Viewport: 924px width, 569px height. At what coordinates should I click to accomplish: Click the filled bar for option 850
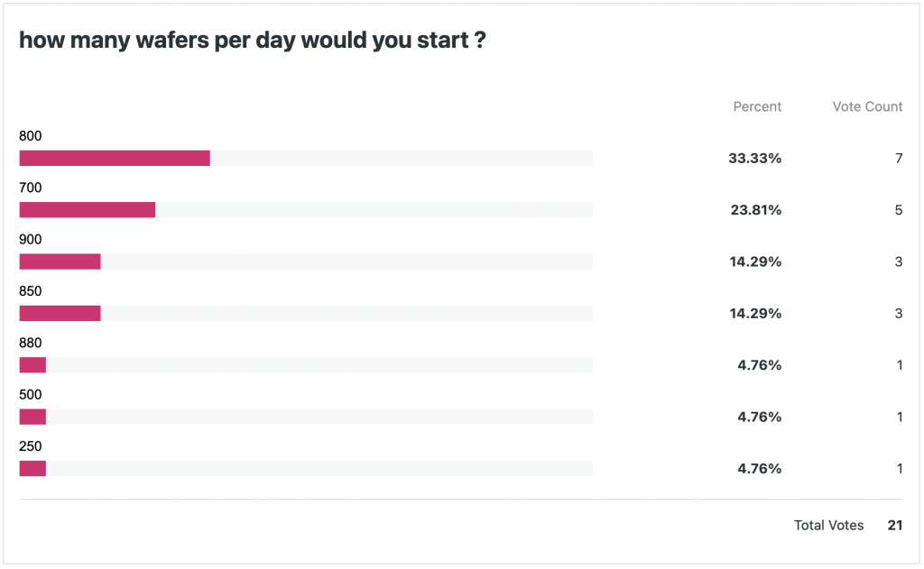[60, 313]
